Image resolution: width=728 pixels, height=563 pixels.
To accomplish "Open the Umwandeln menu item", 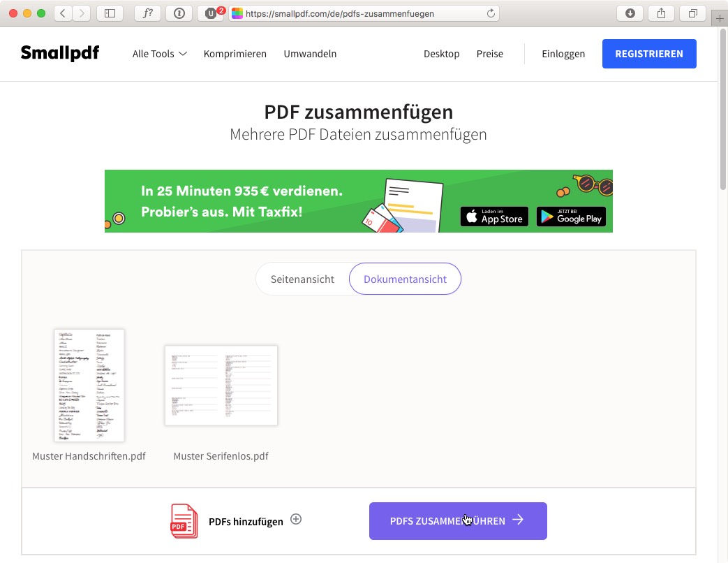I will click(310, 54).
